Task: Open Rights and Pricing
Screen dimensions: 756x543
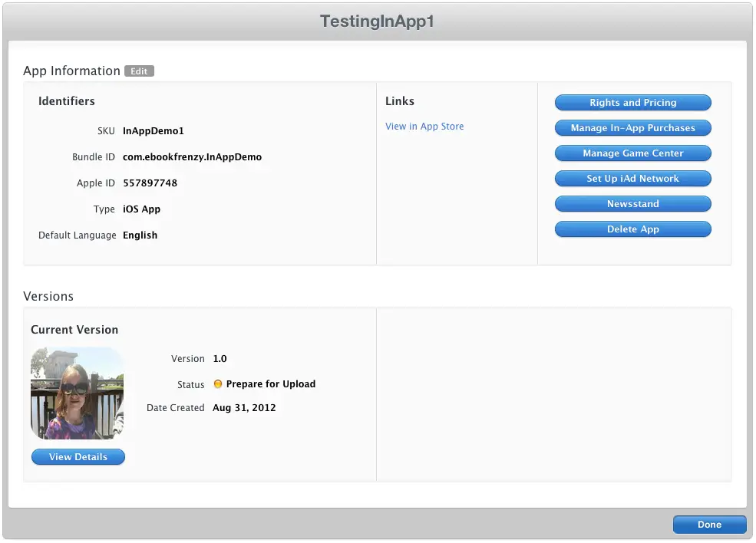Action: click(x=632, y=103)
